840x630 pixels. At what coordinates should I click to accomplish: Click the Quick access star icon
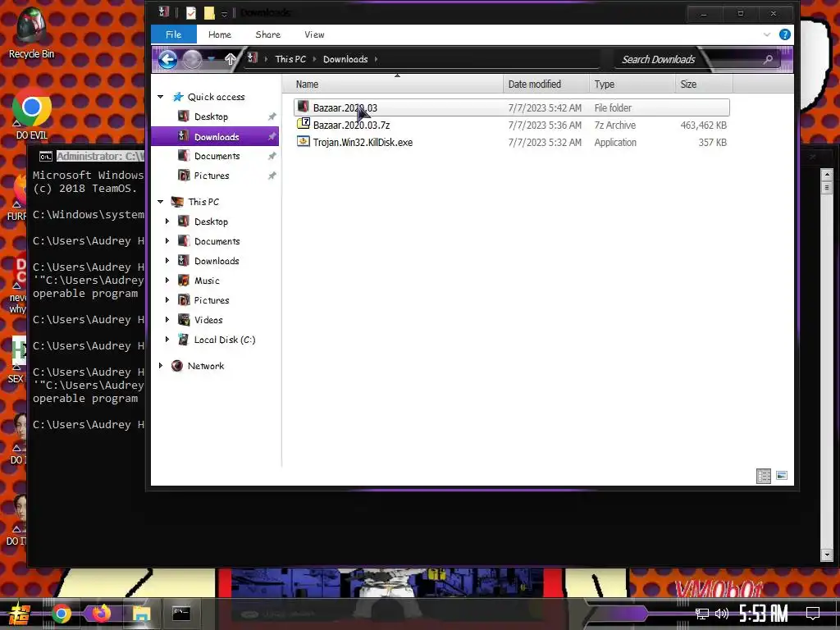(178, 97)
